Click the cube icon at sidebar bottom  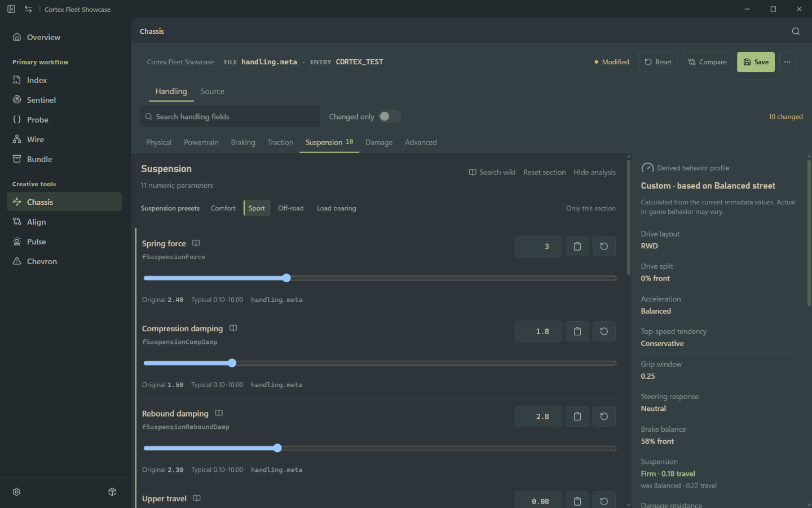pyautogui.click(x=113, y=492)
